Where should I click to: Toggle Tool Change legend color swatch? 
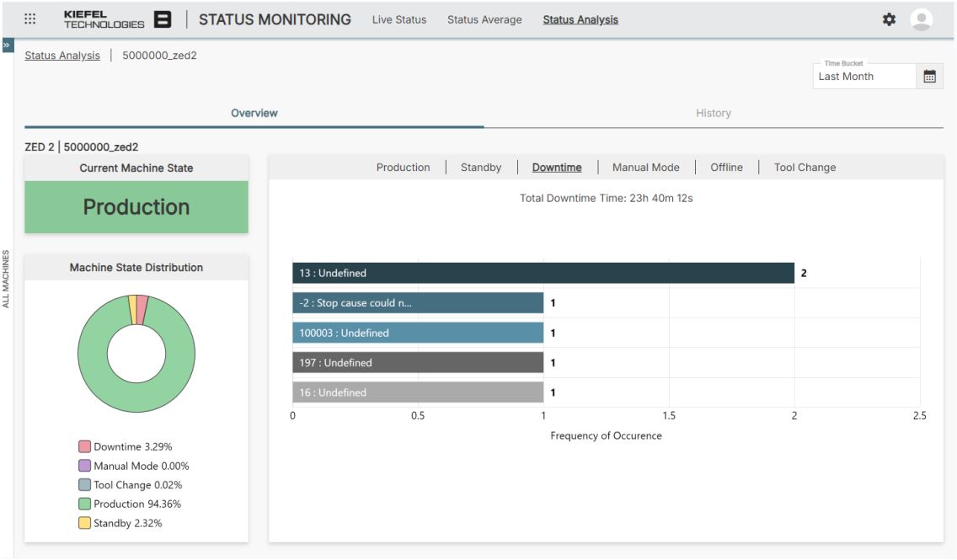(84, 485)
